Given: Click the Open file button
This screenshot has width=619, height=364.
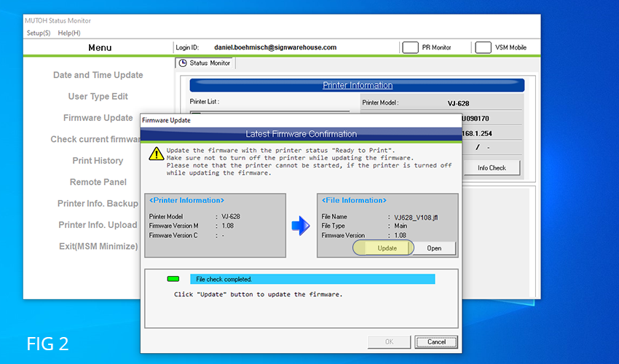Looking at the screenshot, I should (x=434, y=248).
